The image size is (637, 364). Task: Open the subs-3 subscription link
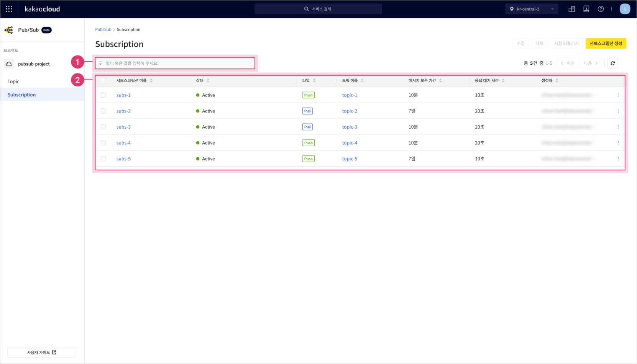123,127
